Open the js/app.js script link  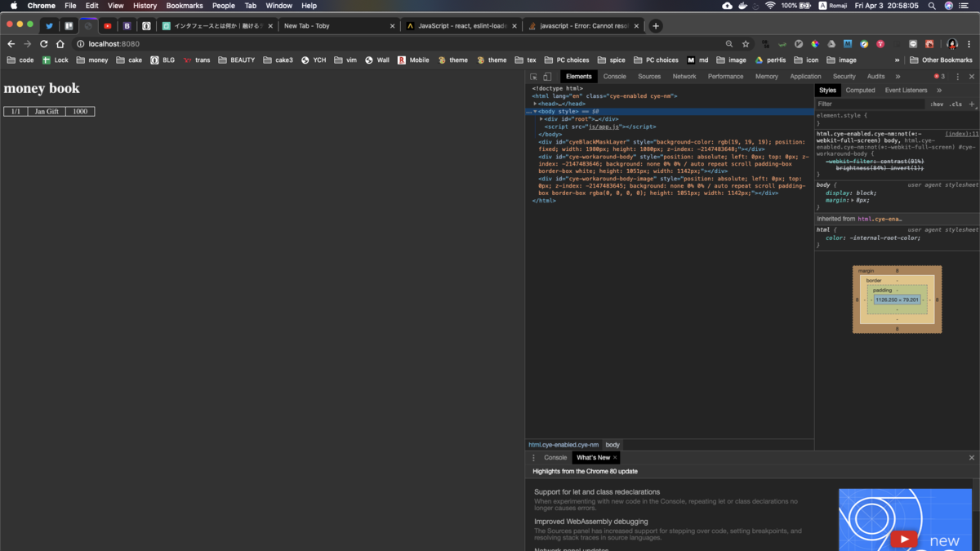point(605,127)
